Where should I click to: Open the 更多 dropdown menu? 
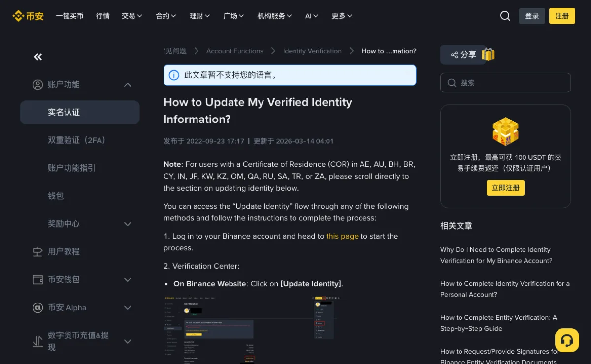pyautogui.click(x=342, y=16)
